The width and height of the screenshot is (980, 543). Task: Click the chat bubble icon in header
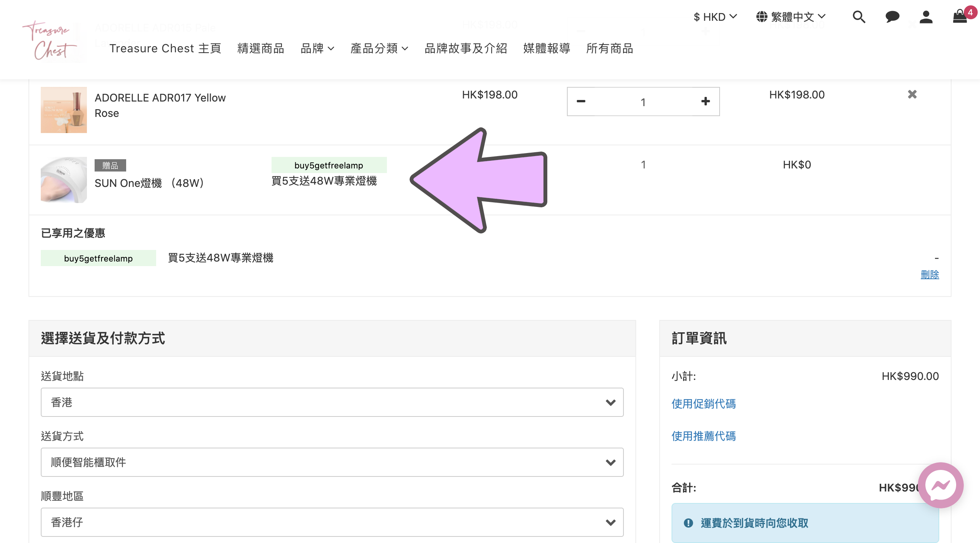[892, 17]
